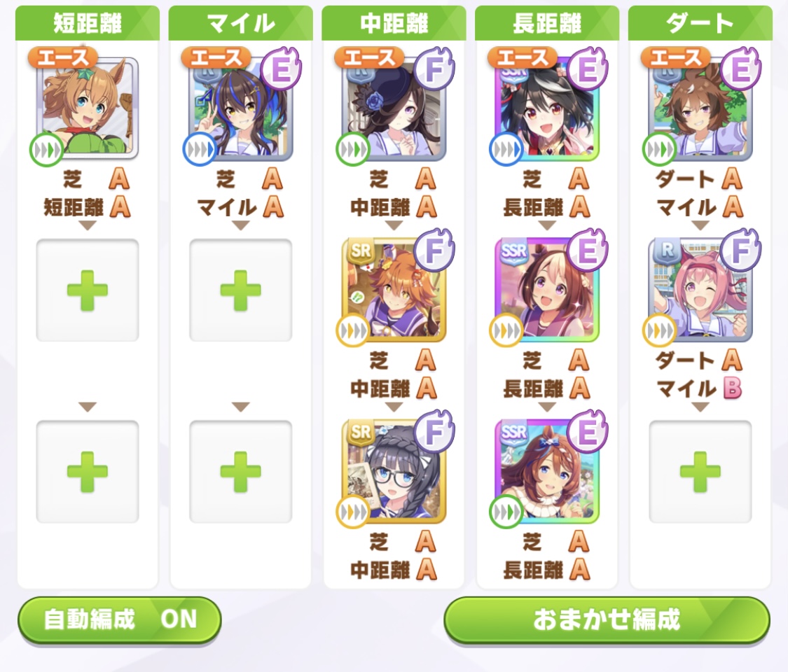Viewport: 788px width, 672px height.
Task: Add a third runner in 短距離 column
Action: (88, 472)
